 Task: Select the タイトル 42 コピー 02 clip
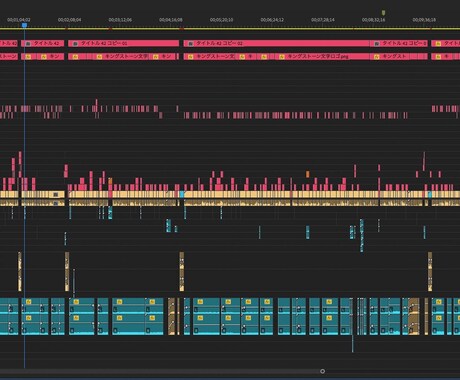(x=276, y=43)
